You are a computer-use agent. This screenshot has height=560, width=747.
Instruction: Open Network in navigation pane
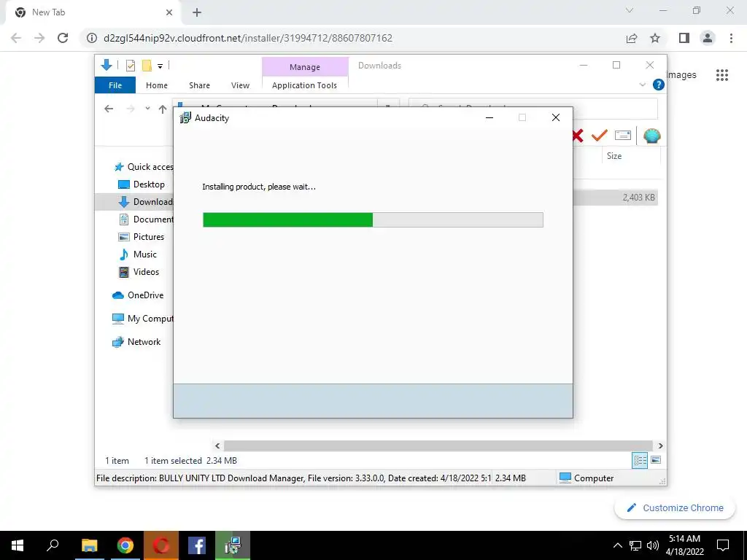(x=136, y=342)
